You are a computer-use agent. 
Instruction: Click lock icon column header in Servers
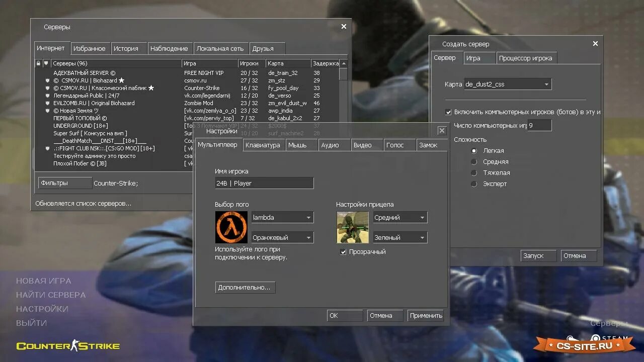click(x=38, y=63)
